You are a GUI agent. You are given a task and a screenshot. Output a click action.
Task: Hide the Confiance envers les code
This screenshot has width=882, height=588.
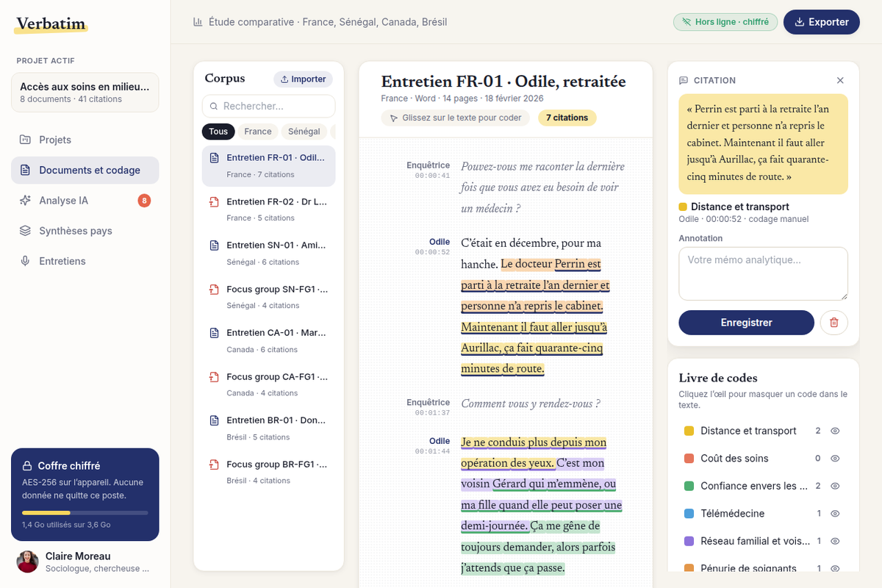pos(835,486)
